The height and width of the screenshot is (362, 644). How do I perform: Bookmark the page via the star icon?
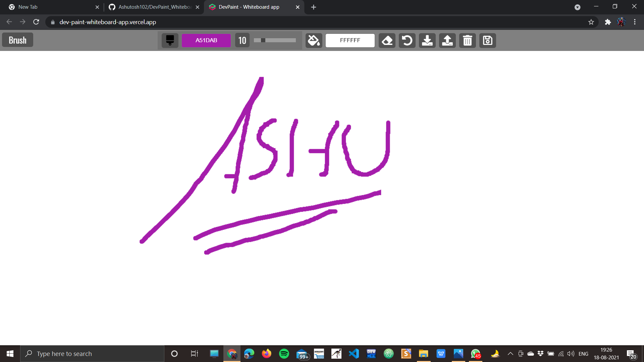coord(591,22)
